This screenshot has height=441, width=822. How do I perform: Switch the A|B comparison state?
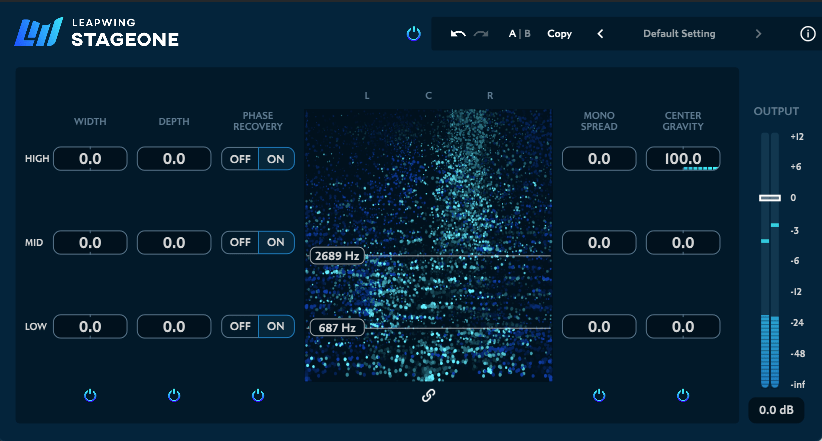[519, 34]
